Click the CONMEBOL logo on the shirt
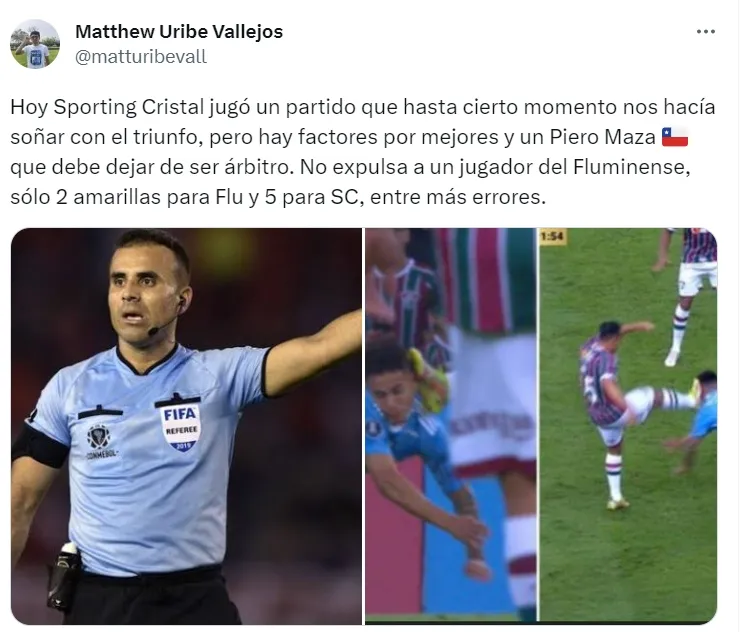The height and width of the screenshot is (632, 745). click(100, 439)
